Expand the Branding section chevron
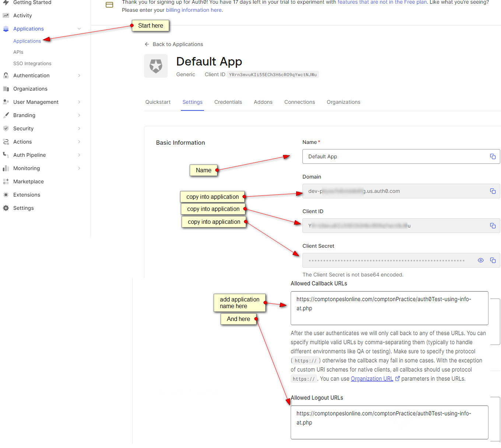The image size is (501, 448). 79,115
